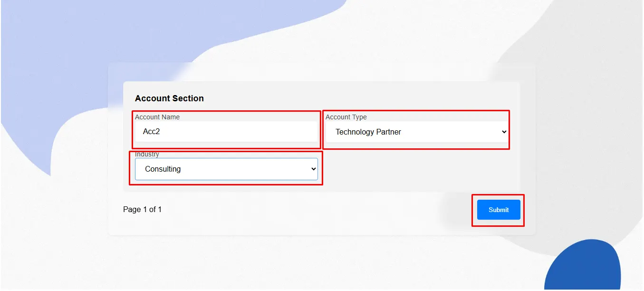Click the Page 1 of 1 indicator
The image size is (644, 291).
[142, 209]
